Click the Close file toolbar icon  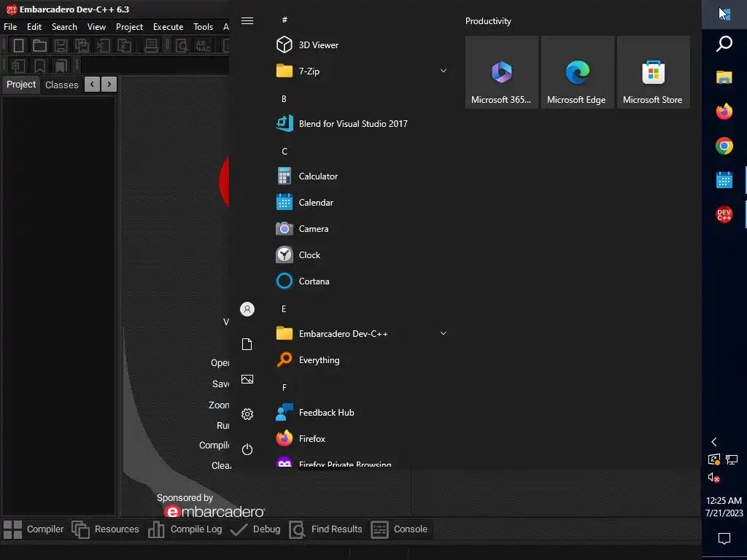tap(103, 46)
